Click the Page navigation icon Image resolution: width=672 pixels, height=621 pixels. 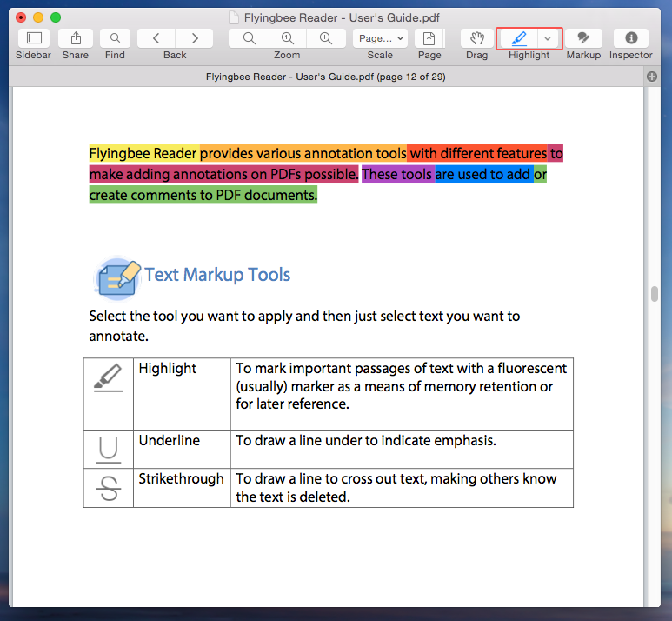(429, 38)
